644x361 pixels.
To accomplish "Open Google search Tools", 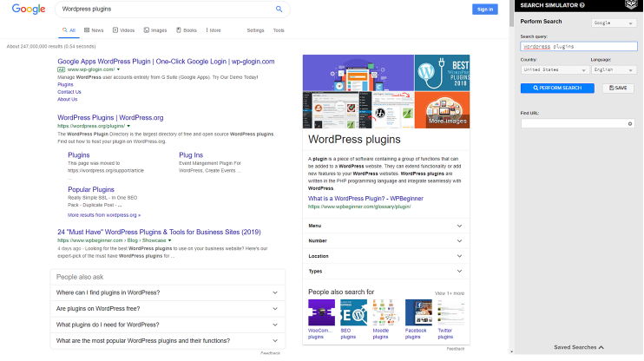I will [x=279, y=30].
